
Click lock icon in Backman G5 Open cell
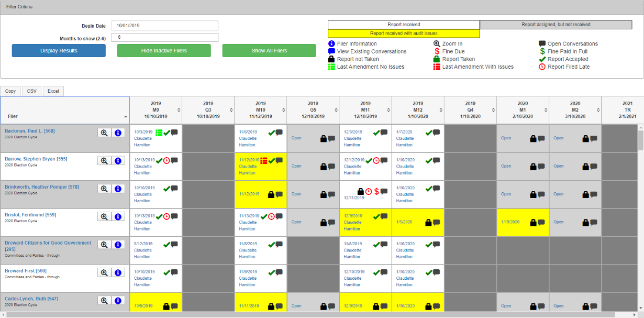[x=324, y=138]
